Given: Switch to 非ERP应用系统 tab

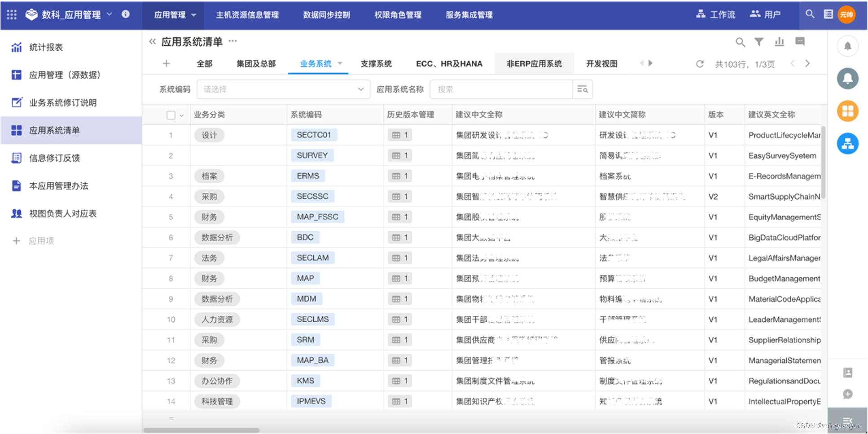Looking at the screenshot, I should (x=534, y=64).
